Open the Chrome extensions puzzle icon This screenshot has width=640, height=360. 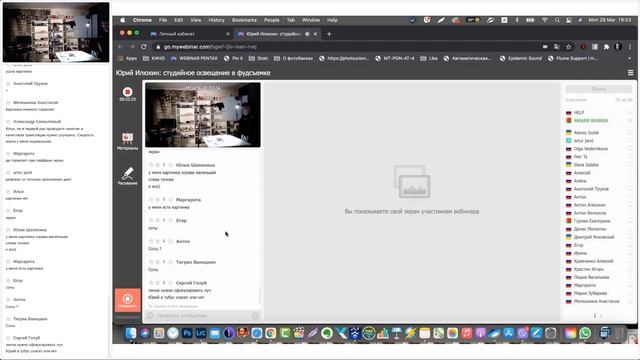click(607, 47)
